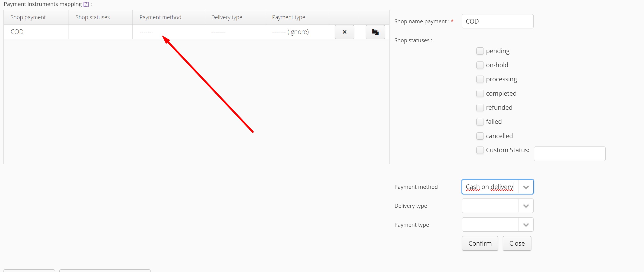Enable the Custom Status checkbox
The height and width of the screenshot is (272, 644).
pyautogui.click(x=480, y=150)
